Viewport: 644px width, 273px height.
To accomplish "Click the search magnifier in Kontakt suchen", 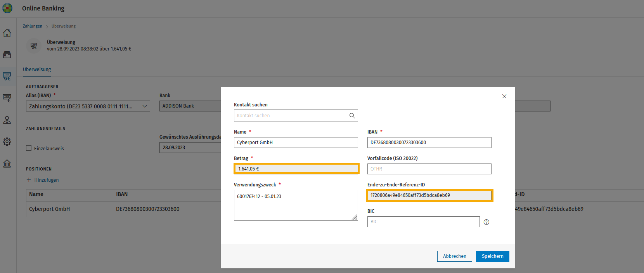I will click(x=352, y=116).
